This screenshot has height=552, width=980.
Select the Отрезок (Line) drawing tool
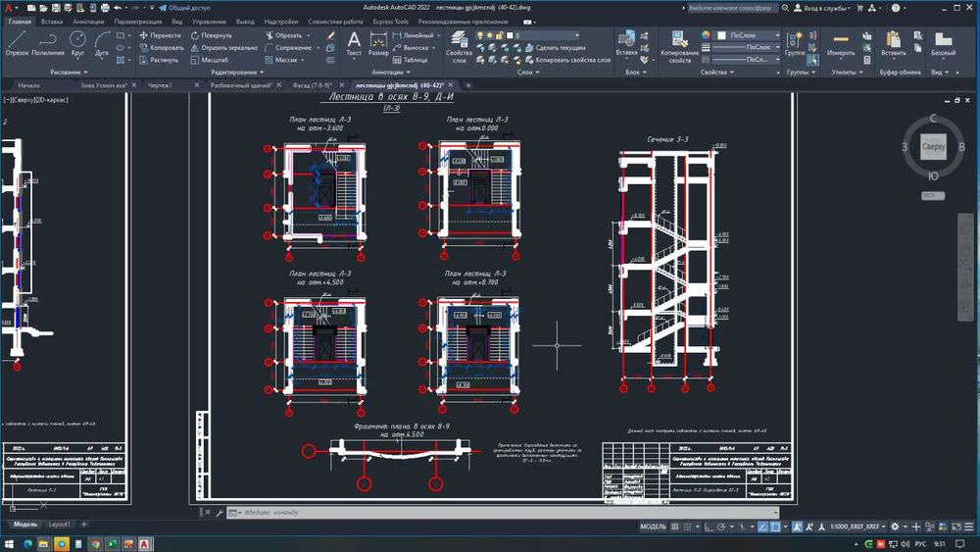coord(17,42)
